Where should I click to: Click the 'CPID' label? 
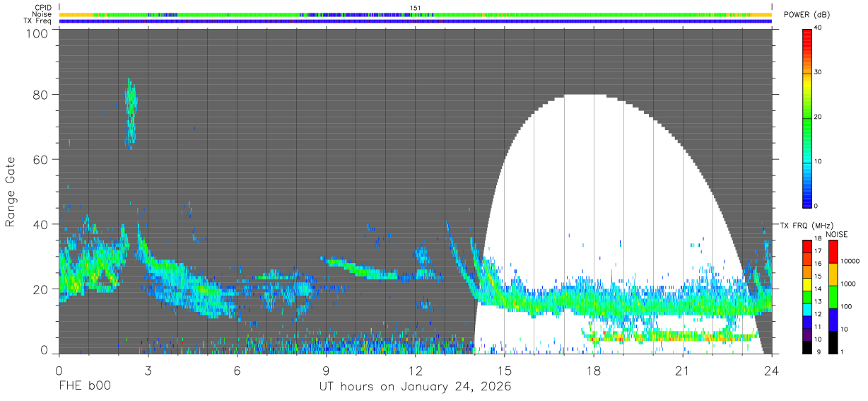[42, 7]
